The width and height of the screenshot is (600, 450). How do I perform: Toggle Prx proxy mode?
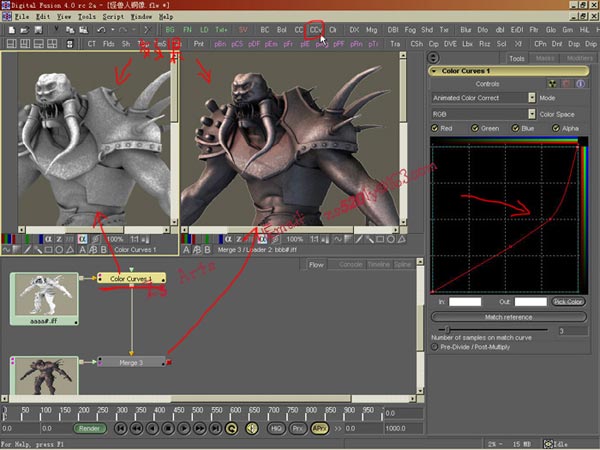click(298, 429)
